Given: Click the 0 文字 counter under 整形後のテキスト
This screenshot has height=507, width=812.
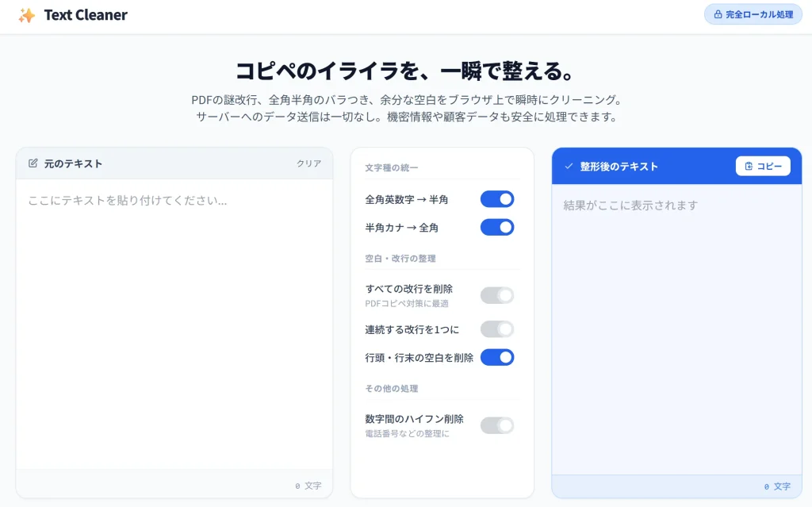Looking at the screenshot, I should click(x=777, y=487).
